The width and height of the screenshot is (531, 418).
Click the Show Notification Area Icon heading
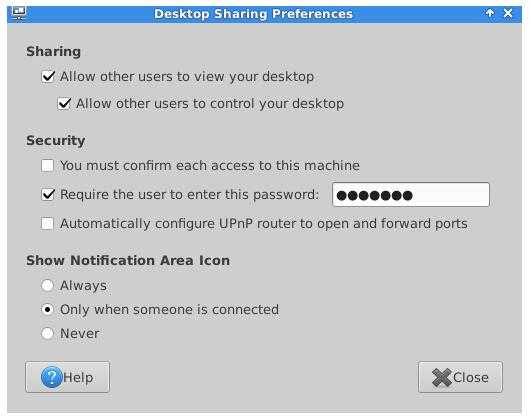click(x=128, y=260)
